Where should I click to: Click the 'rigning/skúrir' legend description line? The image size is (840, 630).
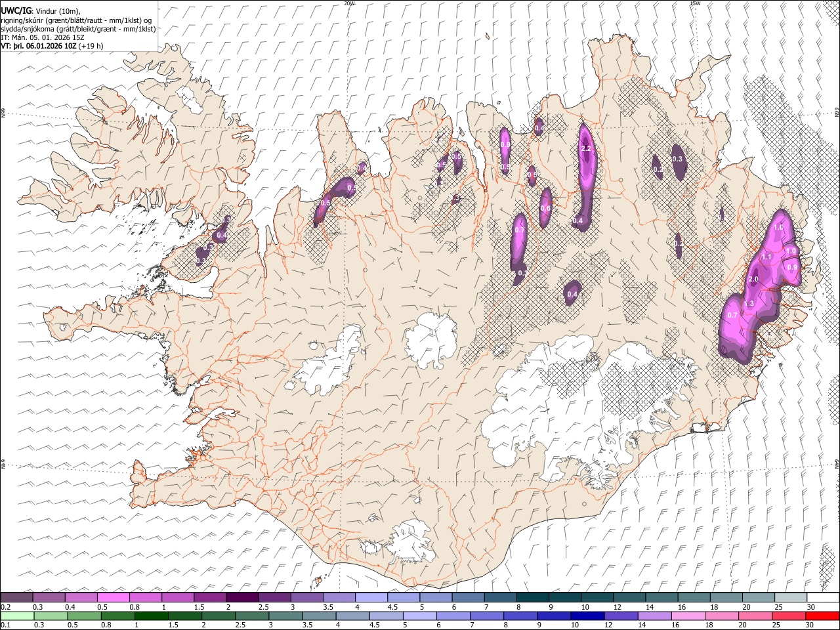77,20
